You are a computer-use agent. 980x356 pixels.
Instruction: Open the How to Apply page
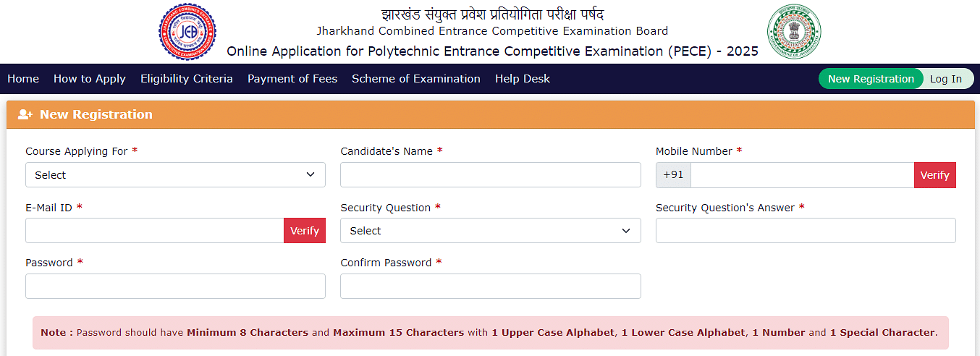(x=90, y=79)
